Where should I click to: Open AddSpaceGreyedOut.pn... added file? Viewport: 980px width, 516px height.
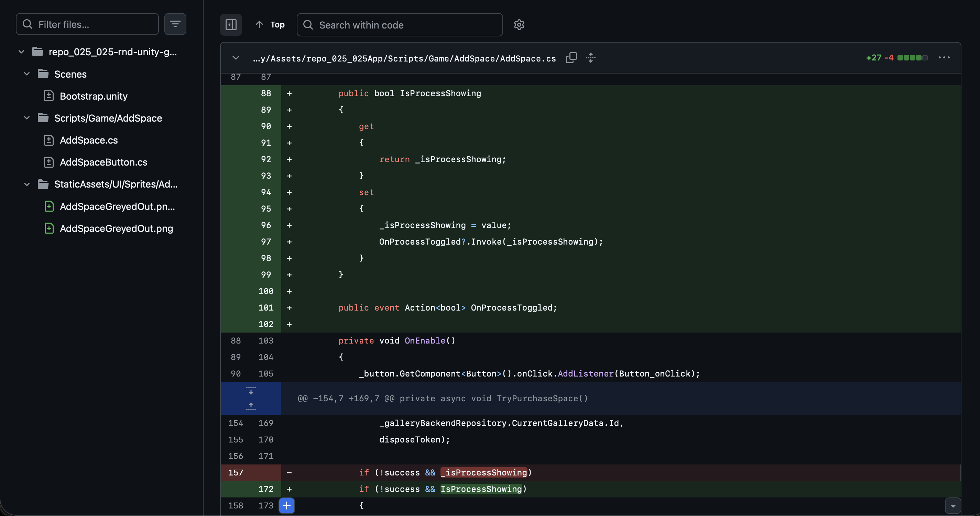click(x=117, y=206)
